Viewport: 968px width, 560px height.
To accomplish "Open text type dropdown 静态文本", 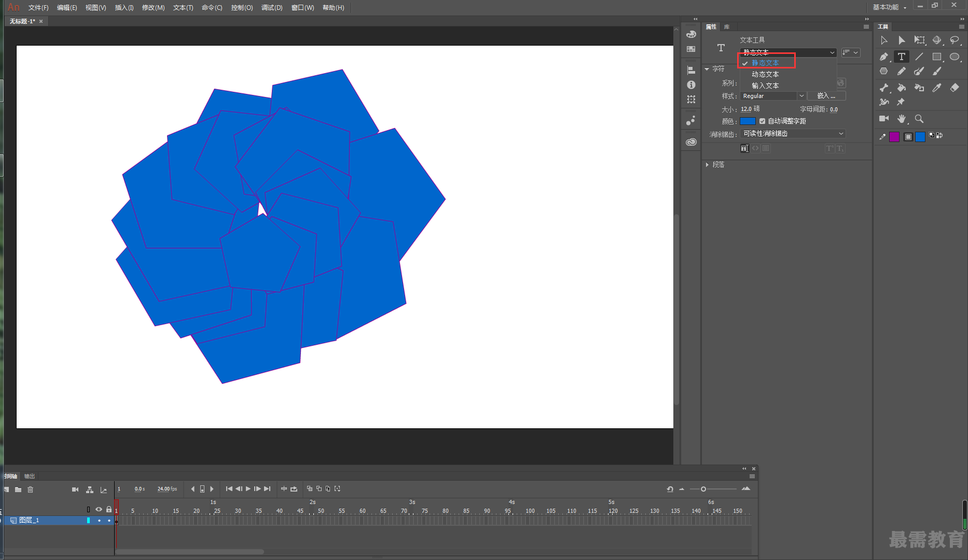I will 789,52.
